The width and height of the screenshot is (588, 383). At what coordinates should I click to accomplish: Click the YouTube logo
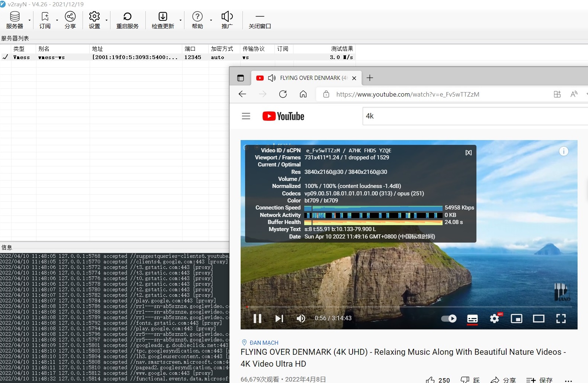coord(283,116)
